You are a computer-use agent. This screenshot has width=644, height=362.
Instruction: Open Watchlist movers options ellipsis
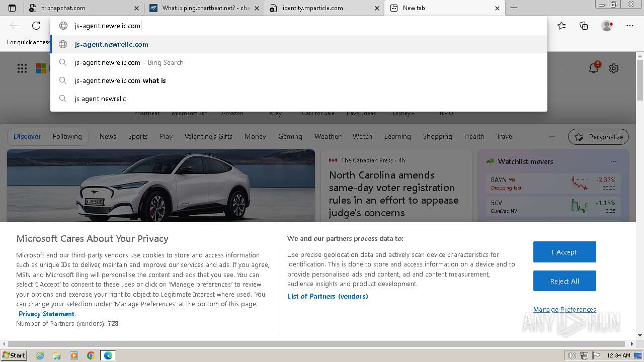(x=614, y=161)
